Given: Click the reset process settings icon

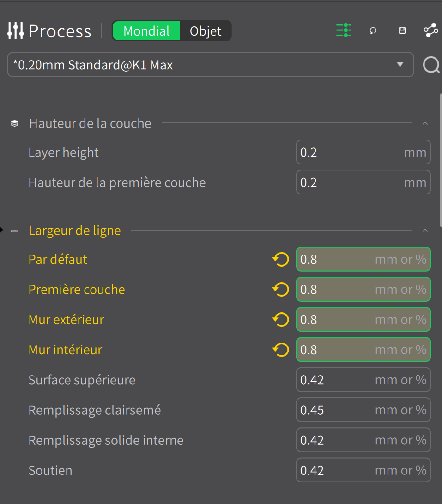Looking at the screenshot, I should click(373, 30).
